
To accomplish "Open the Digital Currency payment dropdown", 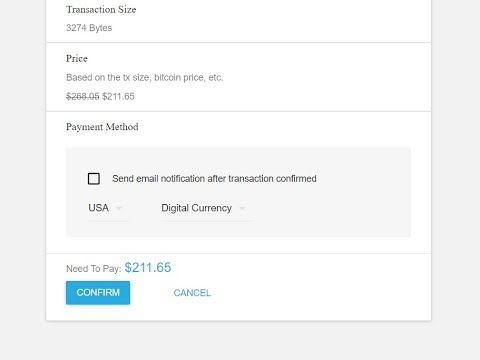I will point(206,208).
